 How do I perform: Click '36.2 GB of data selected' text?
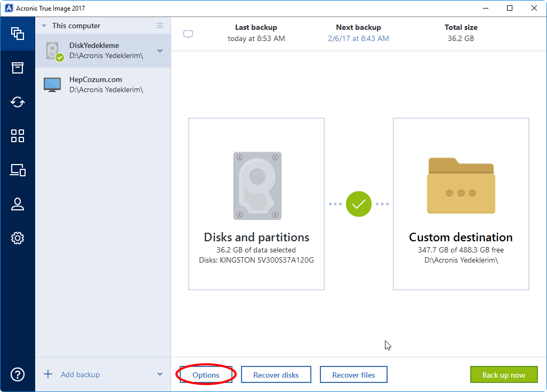point(256,250)
